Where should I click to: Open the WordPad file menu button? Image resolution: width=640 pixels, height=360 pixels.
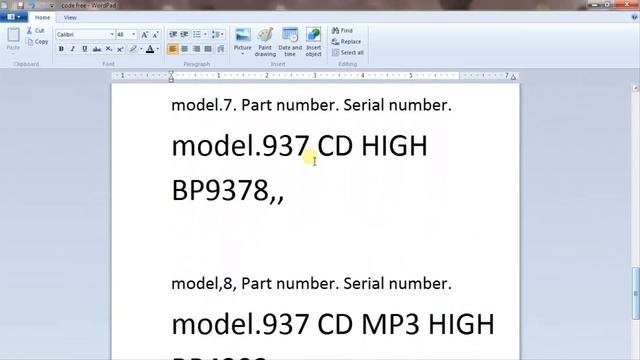coord(13,17)
